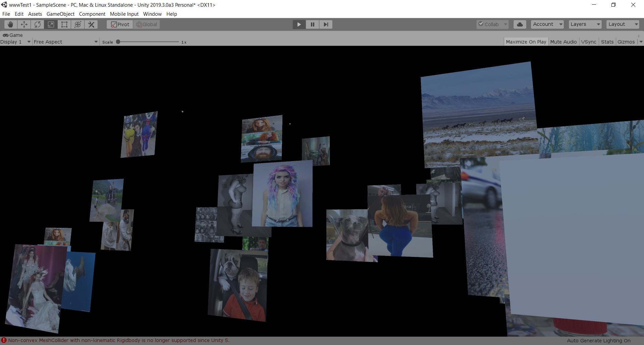Screen dimensions: 644x345
Task: Select the Hand tool
Action: click(11, 24)
